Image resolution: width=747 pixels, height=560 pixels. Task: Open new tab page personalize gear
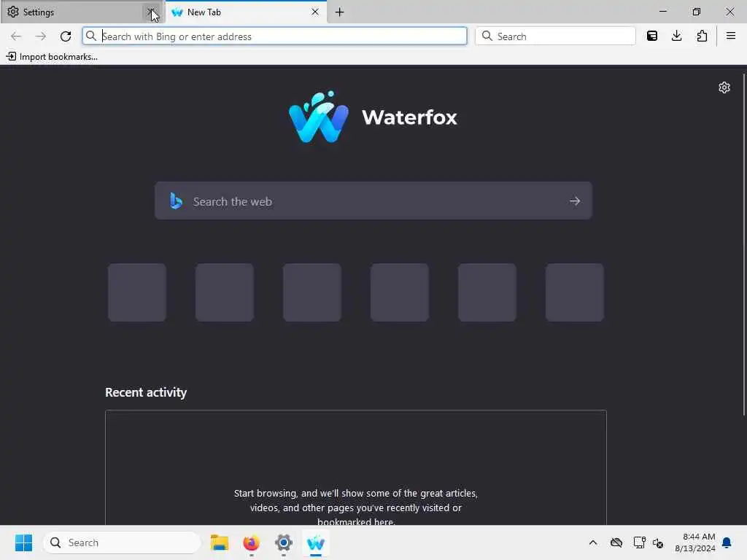[724, 87]
